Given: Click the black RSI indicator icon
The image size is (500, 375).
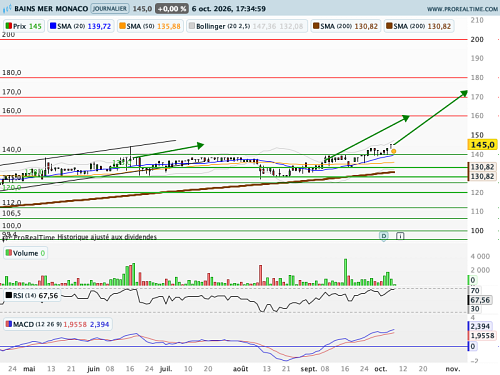Looking at the screenshot, I should pyautogui.click(x=9, y=295).
